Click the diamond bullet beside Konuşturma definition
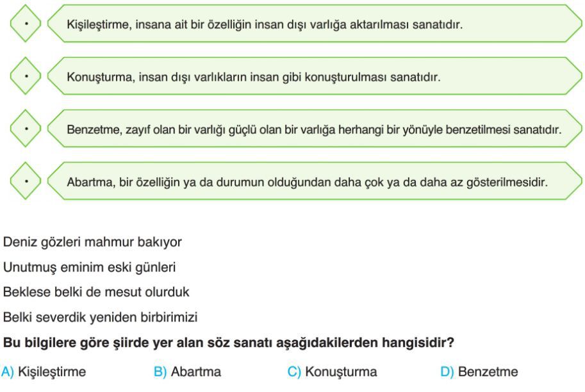The height and width of the screenshot is (392, 585). point(26,76)
